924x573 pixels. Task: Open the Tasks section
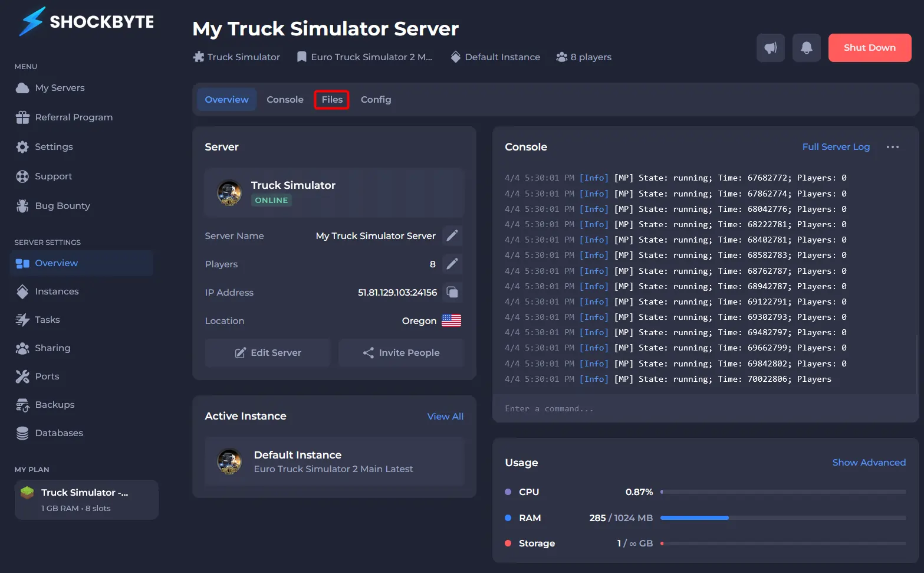tap(38, 320)
